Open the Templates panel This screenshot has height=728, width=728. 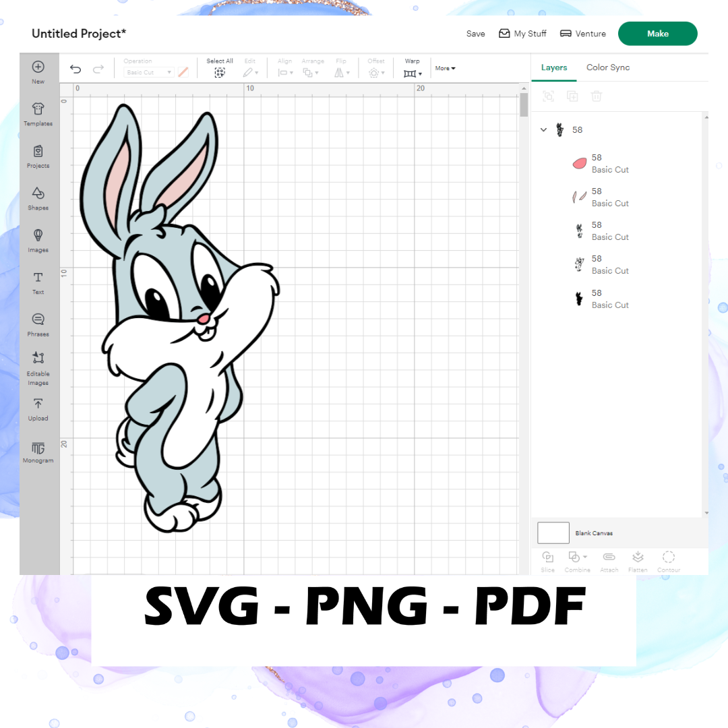point(38,114)
